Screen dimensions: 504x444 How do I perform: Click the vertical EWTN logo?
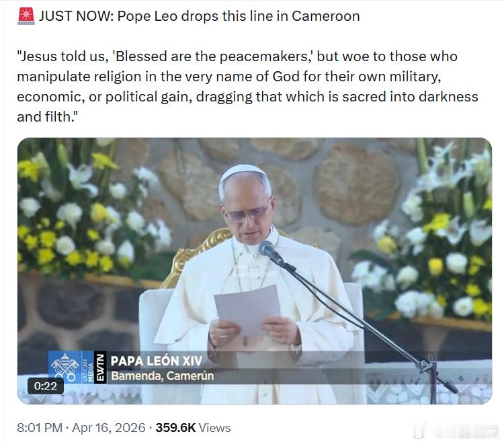click(x=100, y=367)
